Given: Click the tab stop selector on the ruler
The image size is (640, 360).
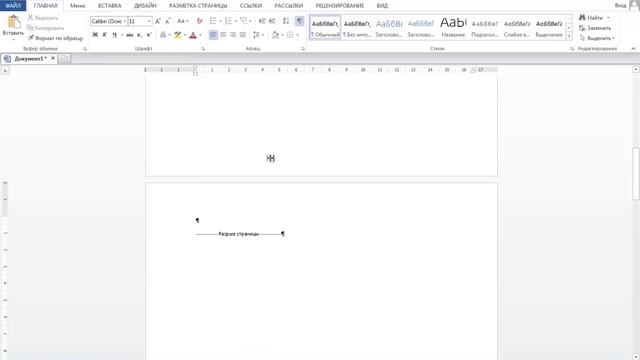Looking at the screenshot, I should pos(5,71).
